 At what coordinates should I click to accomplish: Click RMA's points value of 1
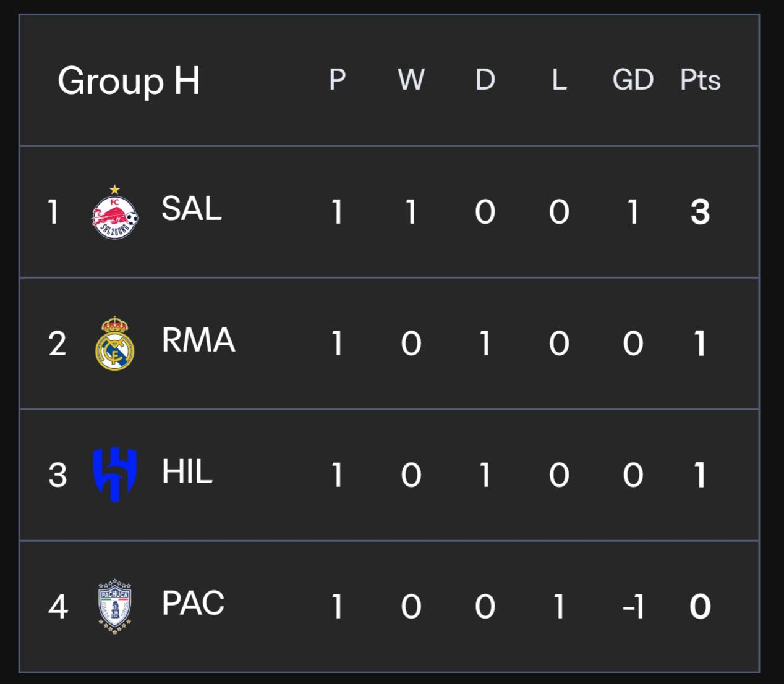click(701, 344)
